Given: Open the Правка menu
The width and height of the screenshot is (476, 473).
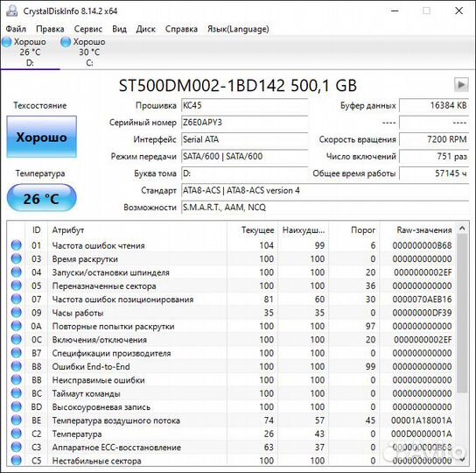Looking at the screenshot, I should click(x=50, y=29).
